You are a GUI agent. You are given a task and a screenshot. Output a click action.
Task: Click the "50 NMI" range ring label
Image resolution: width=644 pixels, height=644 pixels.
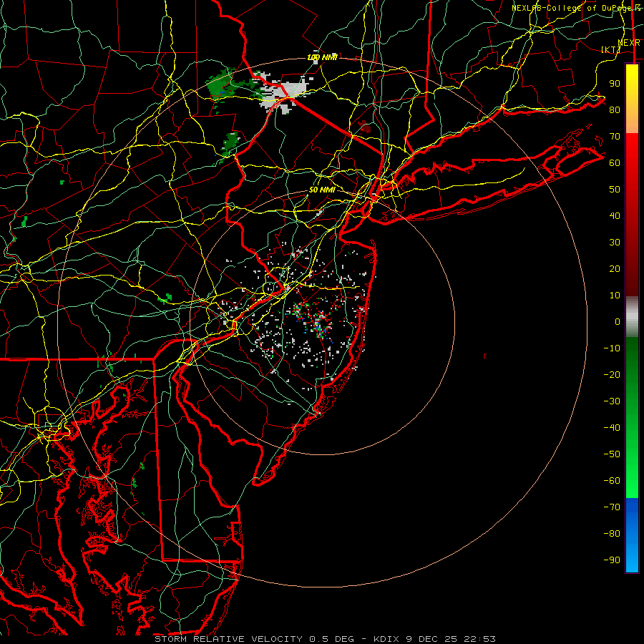pyautogui.click(x=322, y=190)
